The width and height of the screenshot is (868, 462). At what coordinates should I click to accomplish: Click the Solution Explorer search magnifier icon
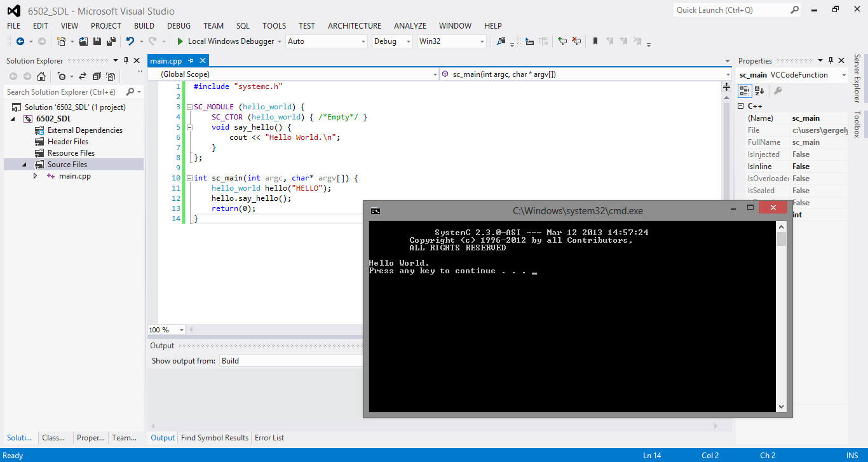tap(130, 92)
